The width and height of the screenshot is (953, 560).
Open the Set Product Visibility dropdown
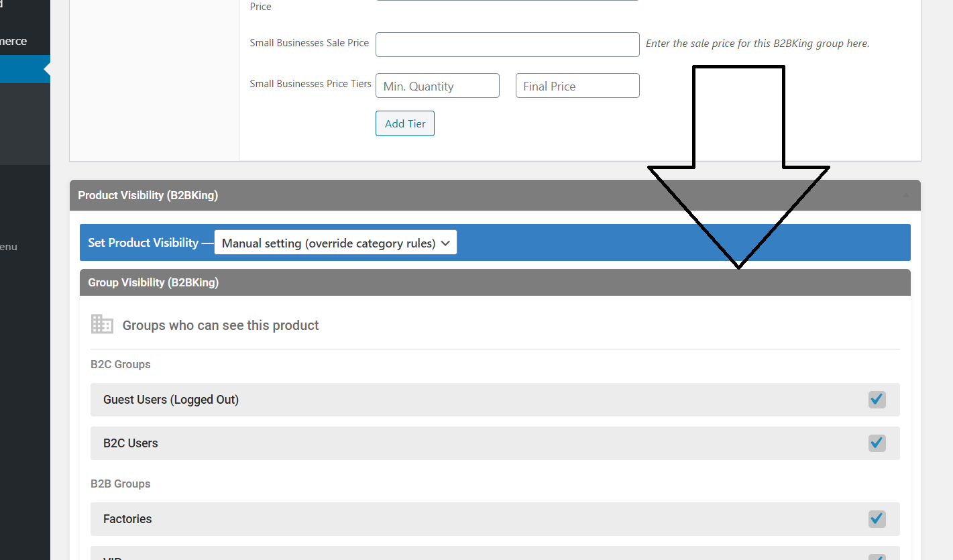[335, 243]
